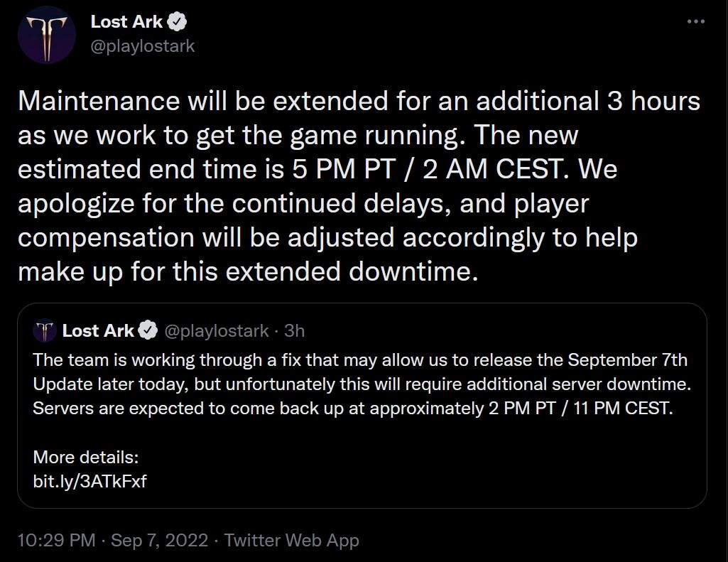Click the @playlostark handle under the main name
Viewport: 728px width, 562px height.
pos(142,46)
